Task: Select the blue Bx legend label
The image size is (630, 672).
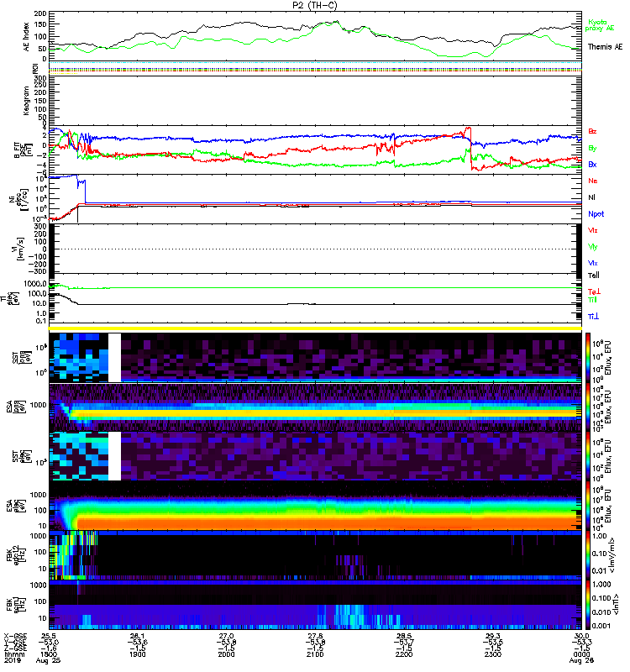Action: click(592, 164)
